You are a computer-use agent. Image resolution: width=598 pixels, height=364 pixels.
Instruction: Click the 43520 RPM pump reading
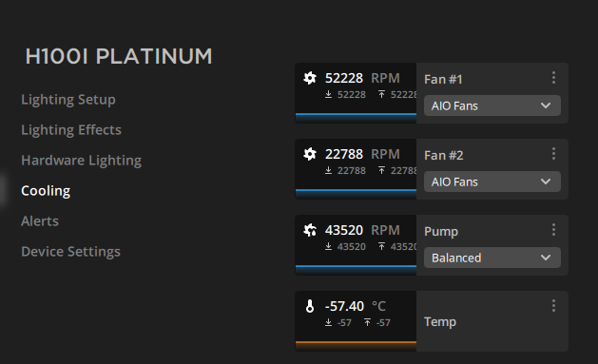click(x=362, y=230)
